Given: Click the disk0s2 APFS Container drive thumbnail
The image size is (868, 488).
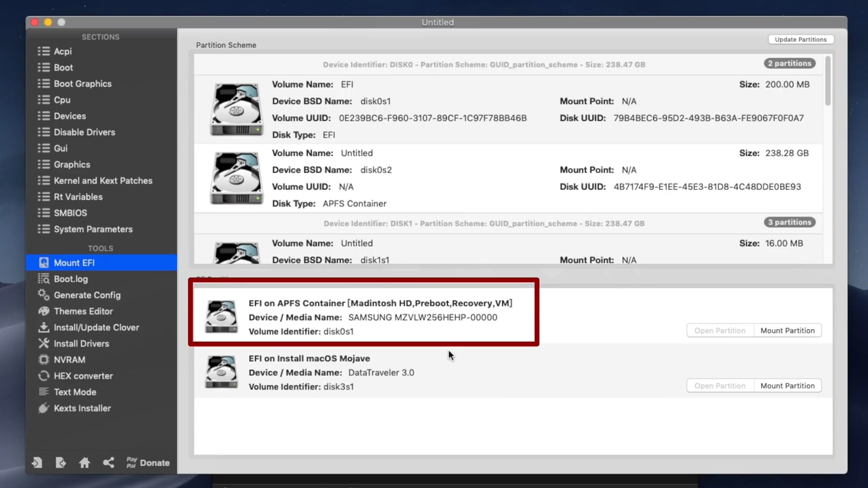Looking at the screenshot, I should (236, 178).
